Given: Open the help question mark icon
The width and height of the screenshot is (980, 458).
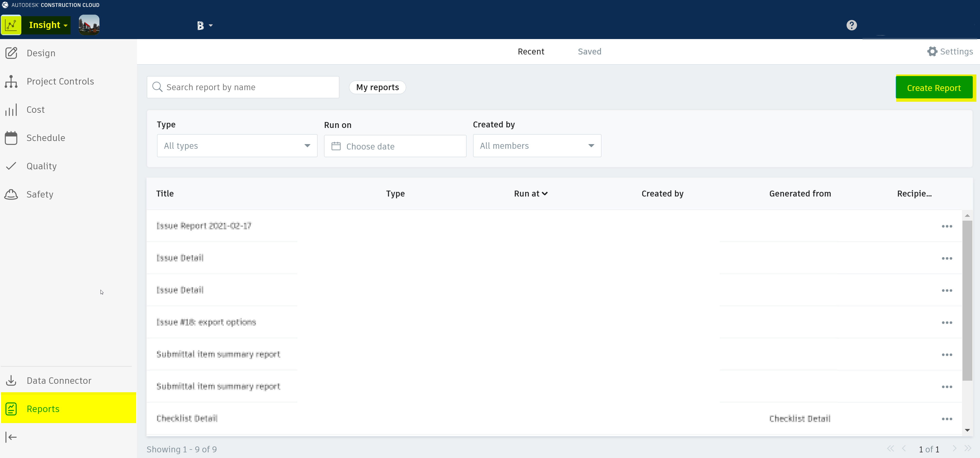Looking at the screenshot, I should [x=852, y=25].
